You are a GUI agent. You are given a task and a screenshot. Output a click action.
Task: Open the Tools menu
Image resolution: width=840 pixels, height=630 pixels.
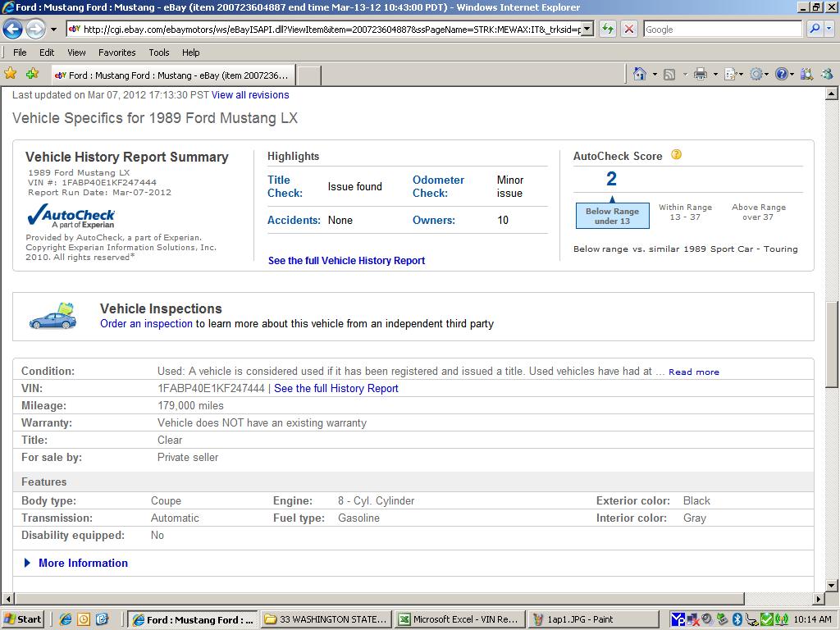tap(159, 52)
